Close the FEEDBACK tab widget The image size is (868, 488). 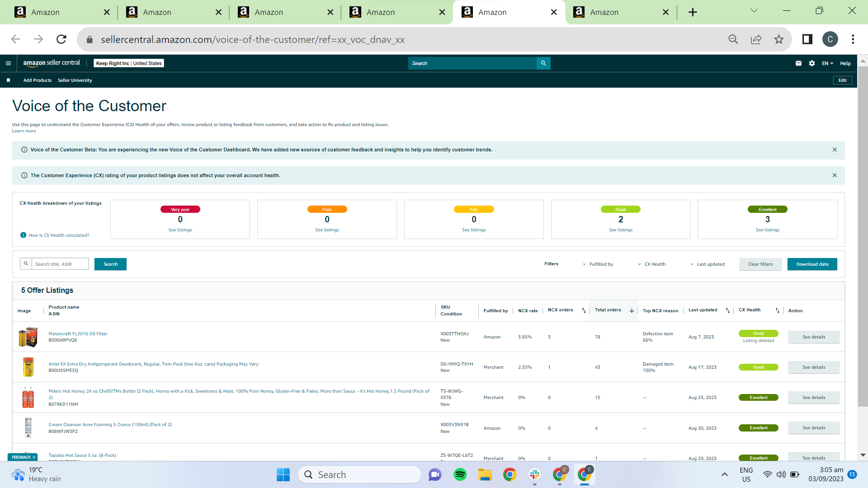pyautogui.click(x=34, y=457)
